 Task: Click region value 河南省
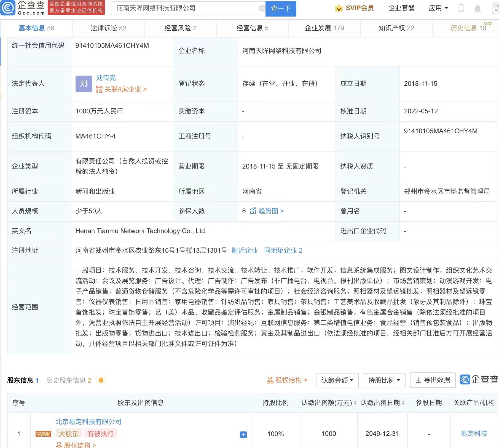[252, 191]
